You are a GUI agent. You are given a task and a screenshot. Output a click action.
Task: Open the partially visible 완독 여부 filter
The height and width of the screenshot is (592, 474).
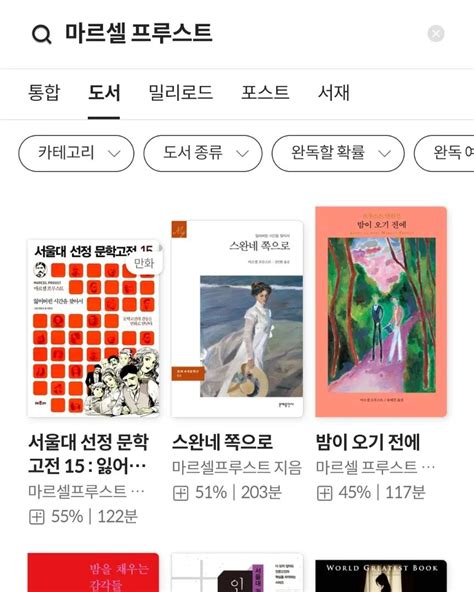click(444, 153)
